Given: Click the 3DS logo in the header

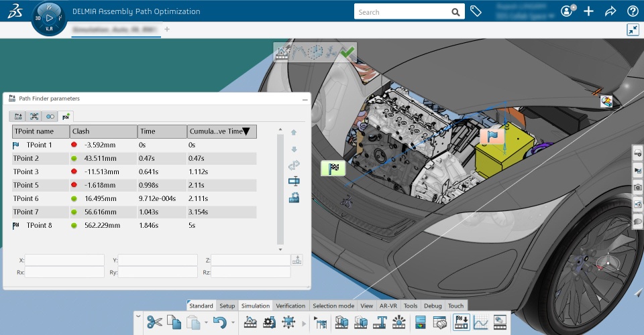Looking at the screenshot, I should click(15, 11).
